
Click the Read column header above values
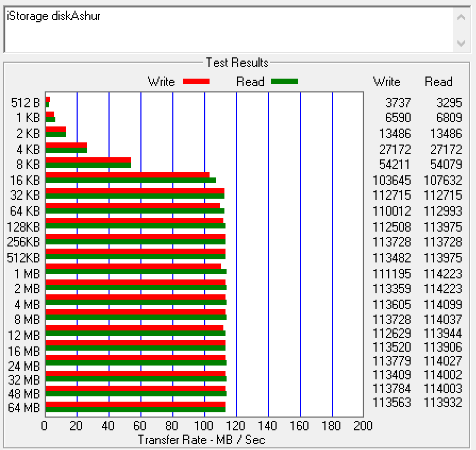(x=438, y=82)
